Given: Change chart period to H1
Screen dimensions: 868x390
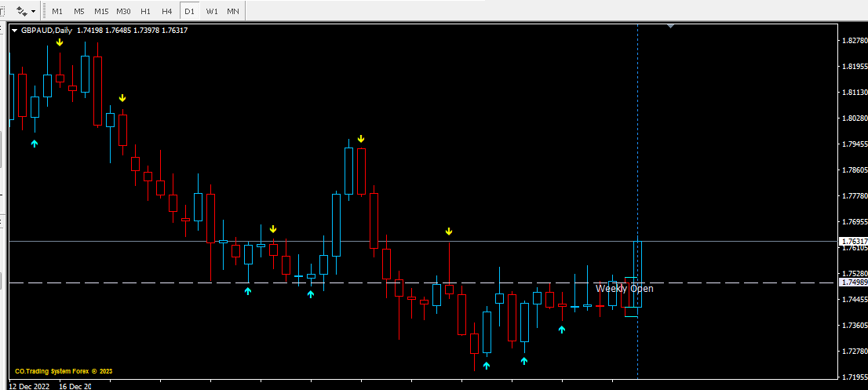Looking at the screenshot, I should coord(146,11).
